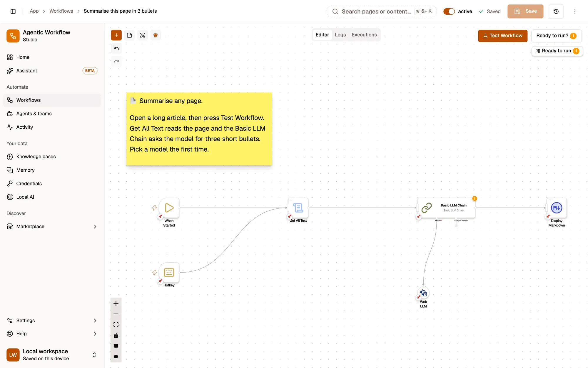Add a sticky note with page icon

point(129,35)
